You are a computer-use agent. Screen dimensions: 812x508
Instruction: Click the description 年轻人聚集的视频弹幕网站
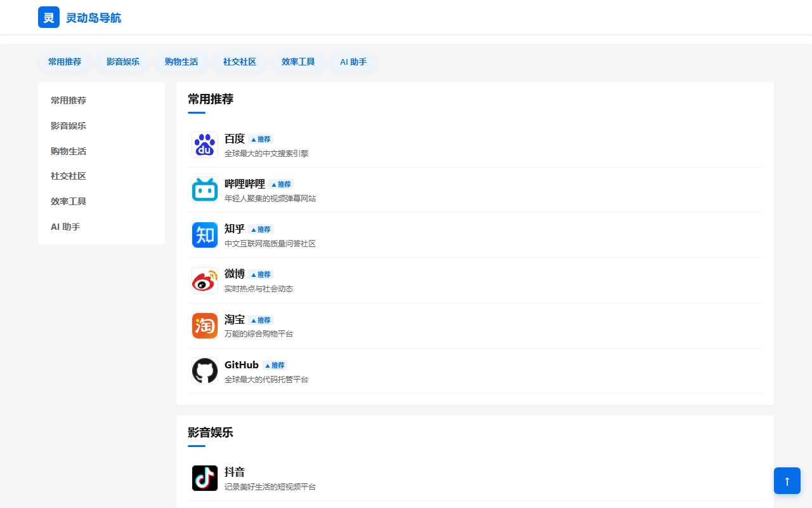coord(270,198)
